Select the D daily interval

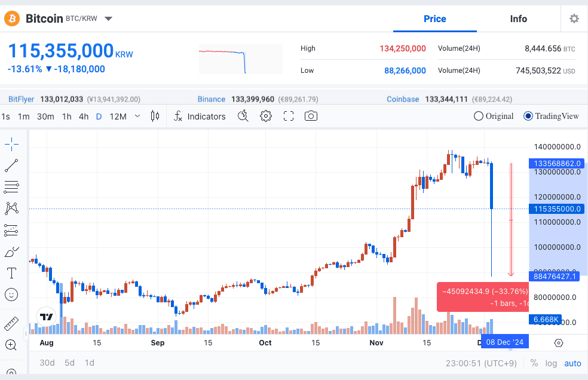pyautogui.click(x=99, y=117)
